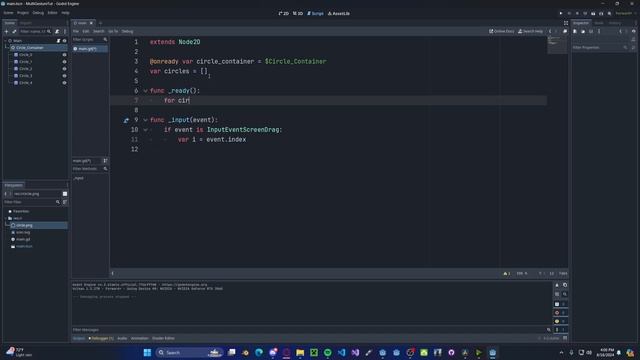
Task: Open Windows Start menu
Action: pos(147,353)
